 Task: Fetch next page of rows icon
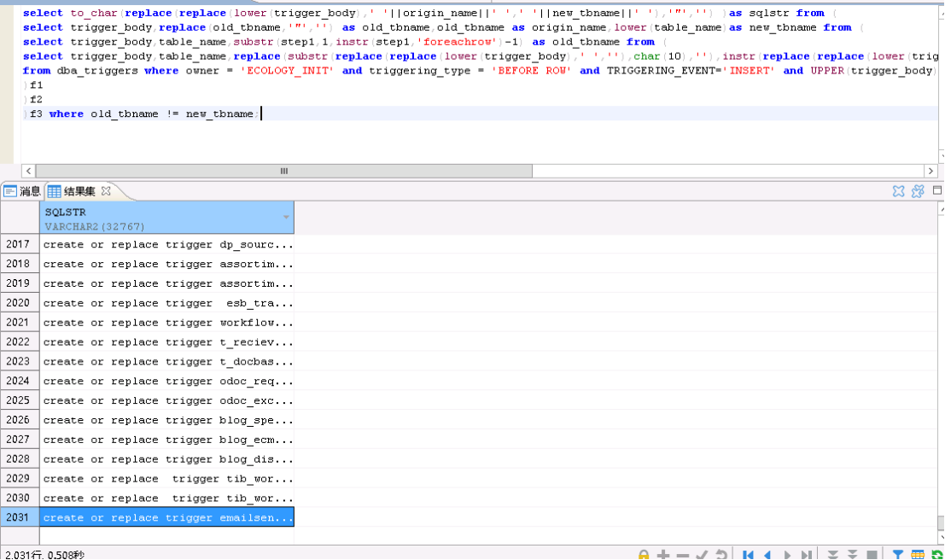pos(833,555)
